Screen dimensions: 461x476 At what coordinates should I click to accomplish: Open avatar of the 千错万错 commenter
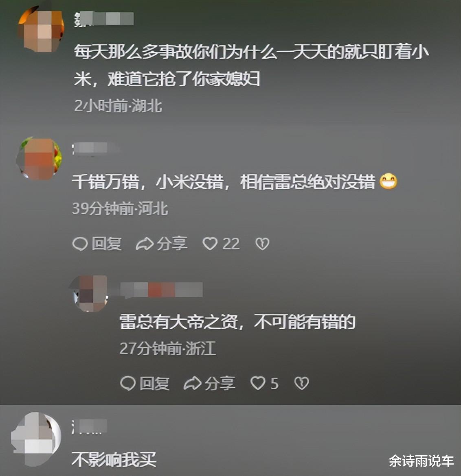pos(39,159)
